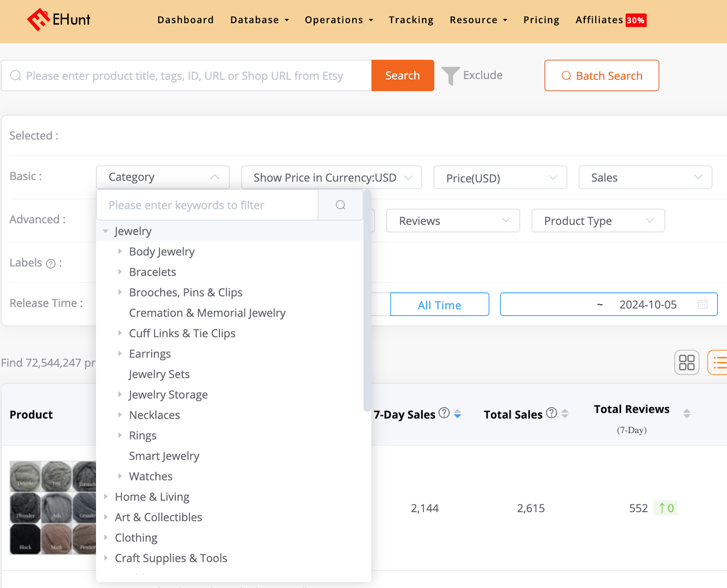Open the Operations menu
Screen dimensions: 727x588
coord(339,20)
